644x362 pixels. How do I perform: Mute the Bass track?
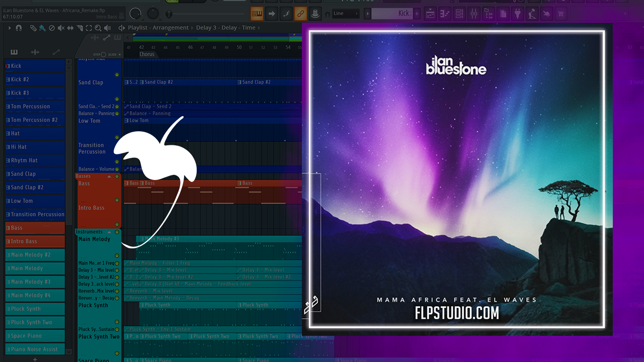click(117, 201)
